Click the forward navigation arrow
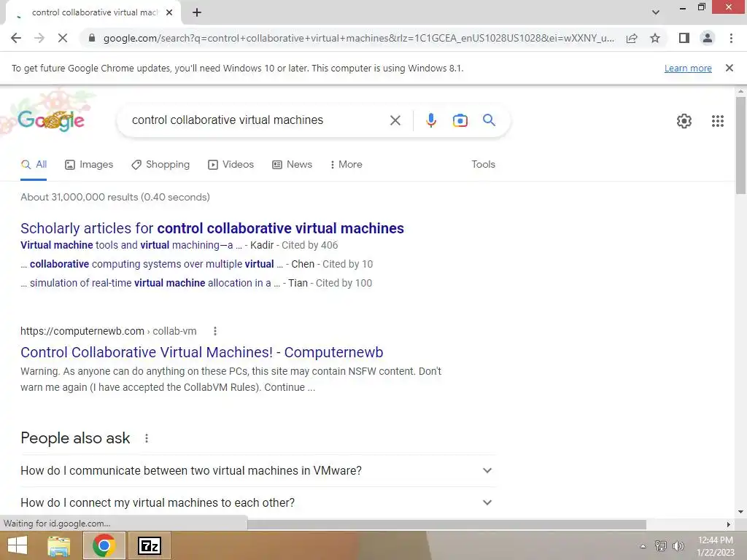747x560 pixels. [39, 38]
